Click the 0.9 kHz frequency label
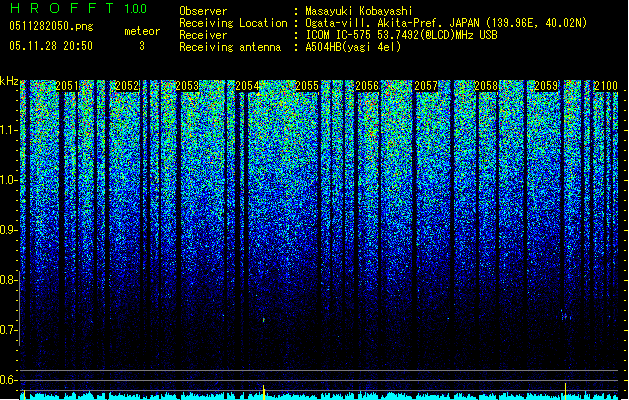 click(9, 230)
